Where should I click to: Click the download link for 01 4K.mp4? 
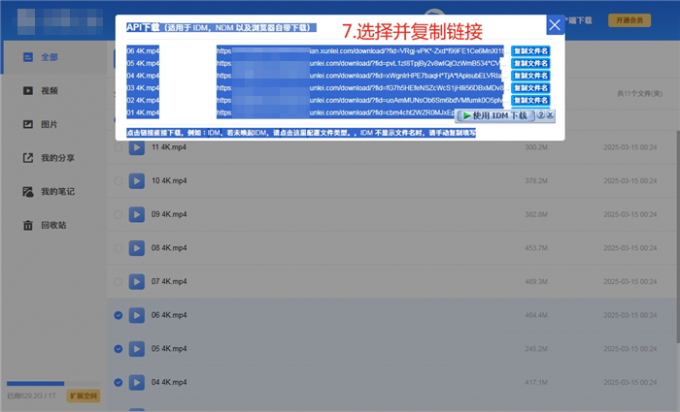click(336, 113)
